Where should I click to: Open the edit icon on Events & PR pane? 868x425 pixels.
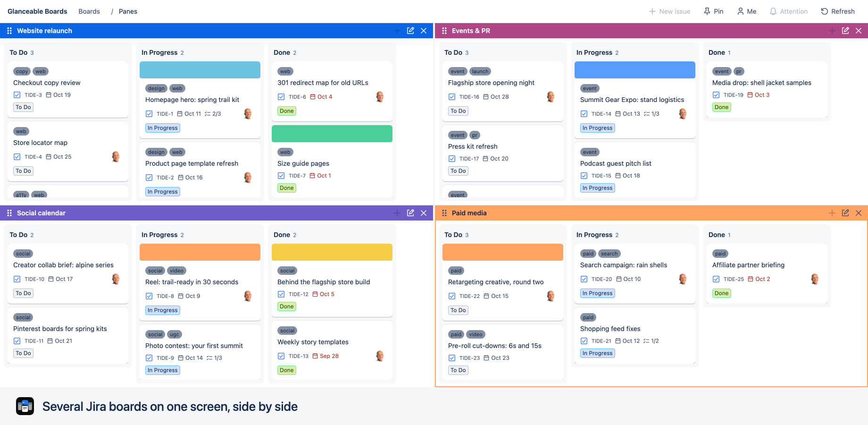coord(845,31)
